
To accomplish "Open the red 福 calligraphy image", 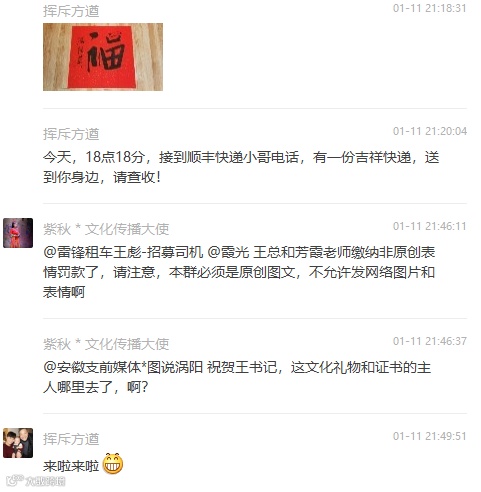I will coord(103,57).
